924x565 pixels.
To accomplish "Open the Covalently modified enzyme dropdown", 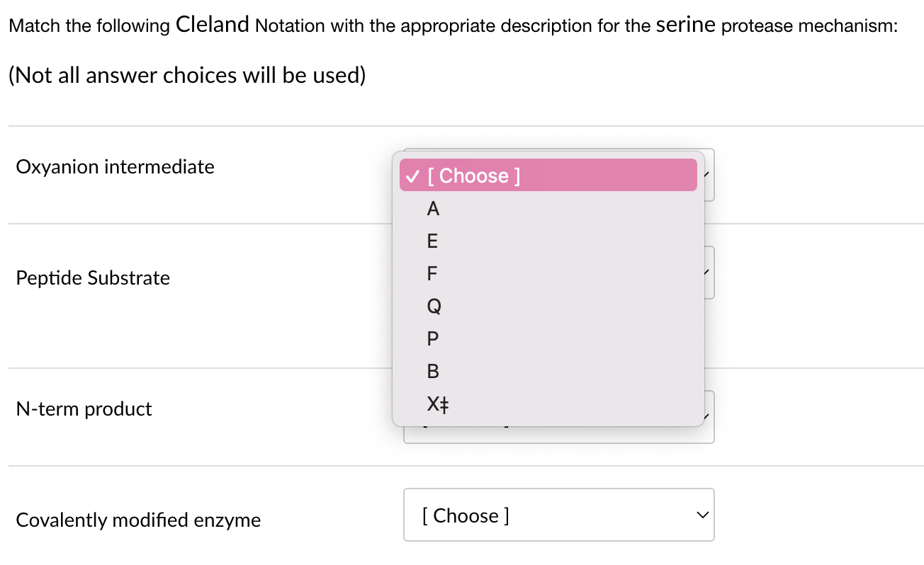I will click(x=558, y=515).
